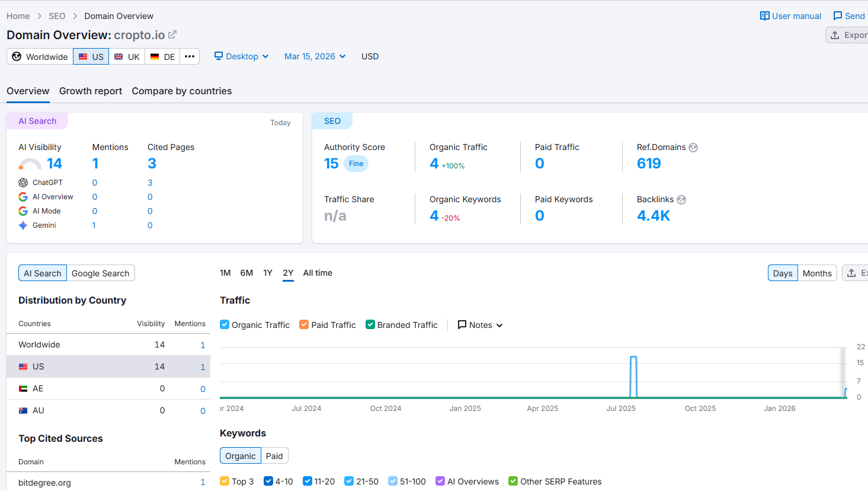Toggle Paid Traffic checkbox
Image resolution: width=868 pixels, height=491 pixels.
pyautogui.click(x=304, y=324)
